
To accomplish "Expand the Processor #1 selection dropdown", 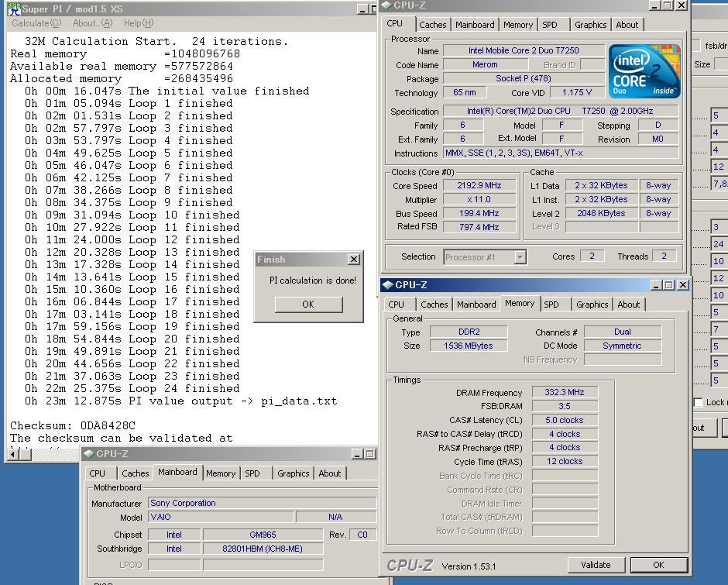I will point(520,257).
